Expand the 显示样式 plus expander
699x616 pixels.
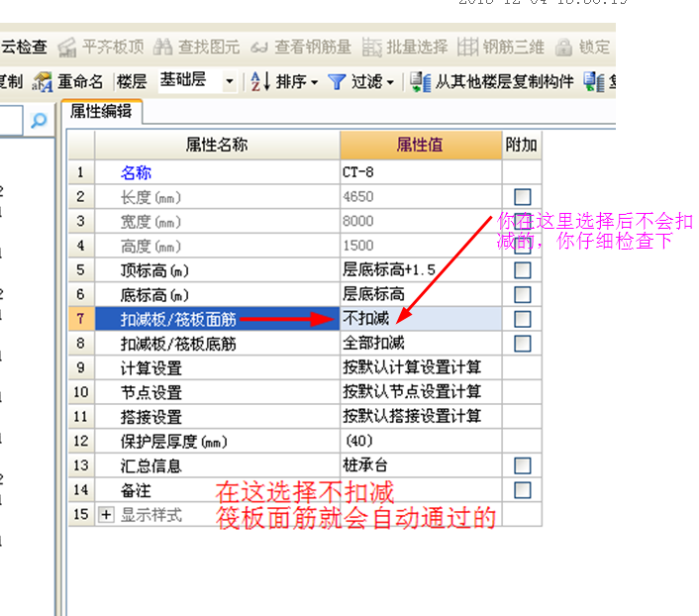coord(106,515)
